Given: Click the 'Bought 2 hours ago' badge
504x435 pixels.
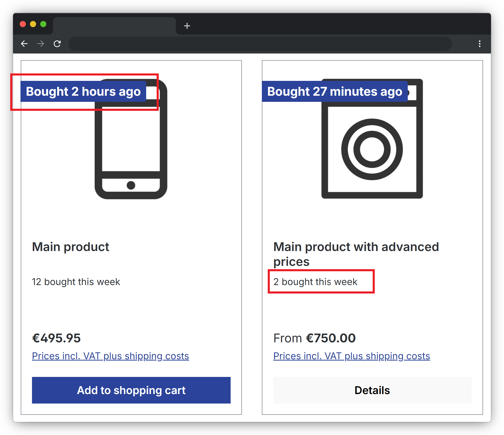Looking at the screenshot, I should 83,91.
